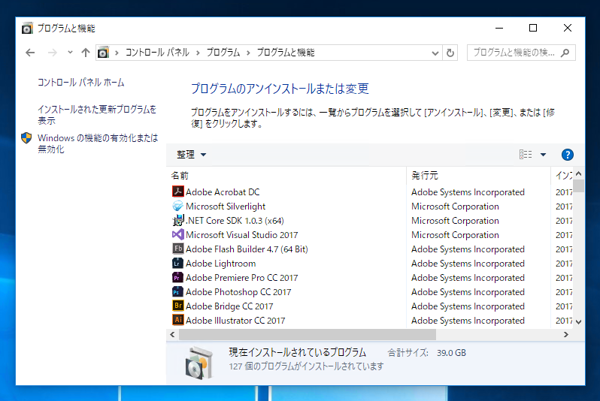Open the help question mark icon
The image size is (600, 401).
(x=567, y=155)
